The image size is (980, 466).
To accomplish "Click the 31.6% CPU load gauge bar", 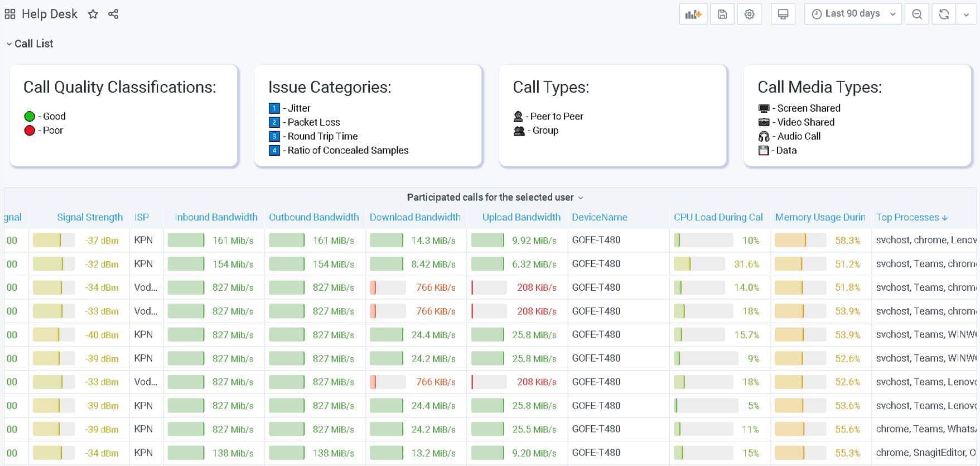I will point(699,264).
